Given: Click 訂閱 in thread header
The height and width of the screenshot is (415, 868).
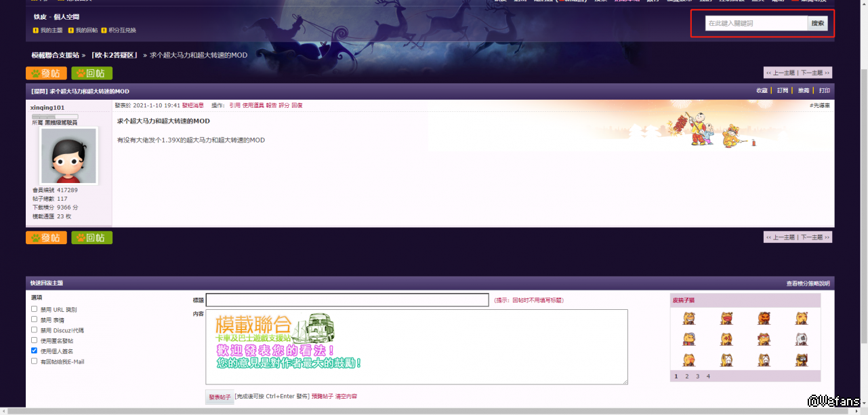Looking at the screenshot, I should click(x=783, y=91).
